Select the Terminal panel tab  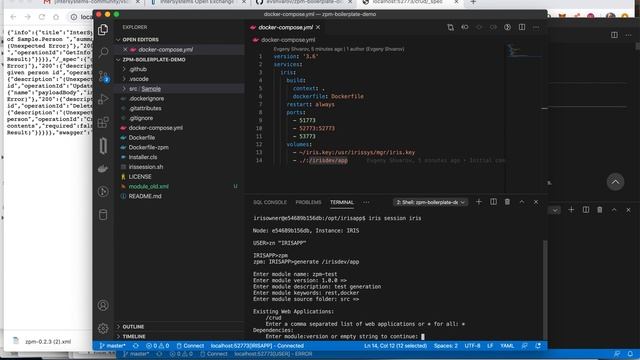tap(342, 202)
